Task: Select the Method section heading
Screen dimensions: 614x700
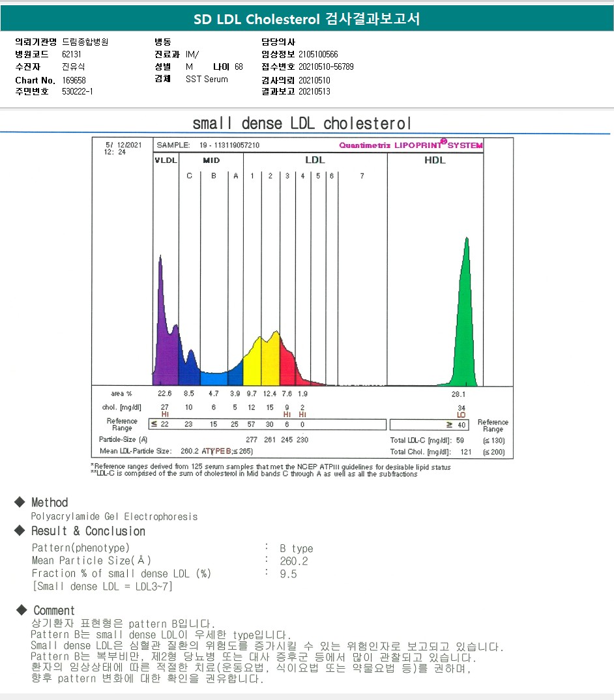Action: tap(50, 503)
